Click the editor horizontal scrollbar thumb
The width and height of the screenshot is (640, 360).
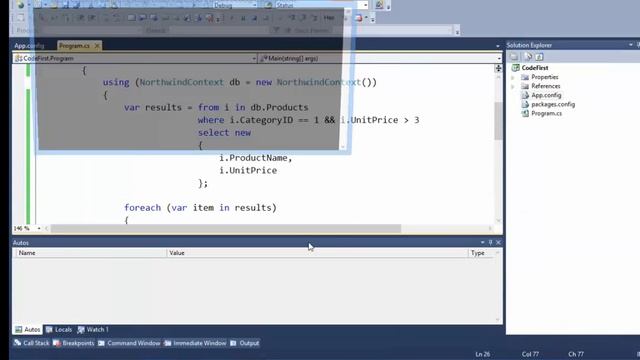point(226,229)
